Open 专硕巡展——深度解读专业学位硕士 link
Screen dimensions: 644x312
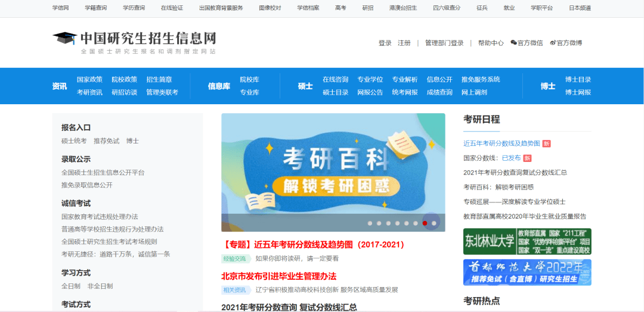coord(514,202)
